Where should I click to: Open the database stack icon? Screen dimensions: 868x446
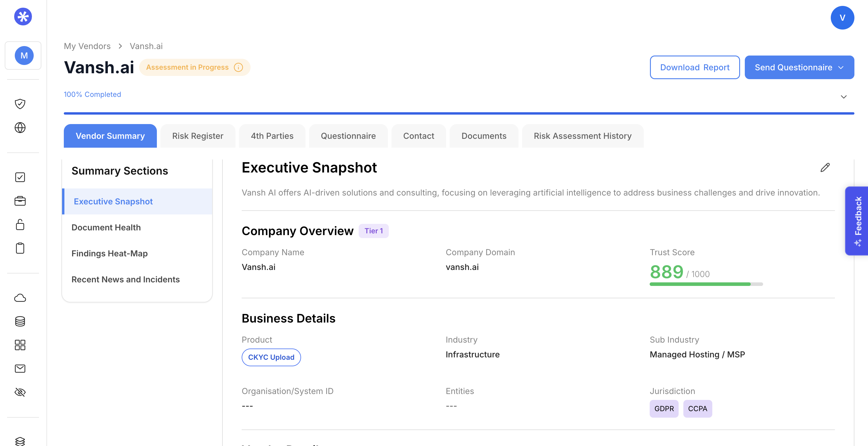(20, 321)
